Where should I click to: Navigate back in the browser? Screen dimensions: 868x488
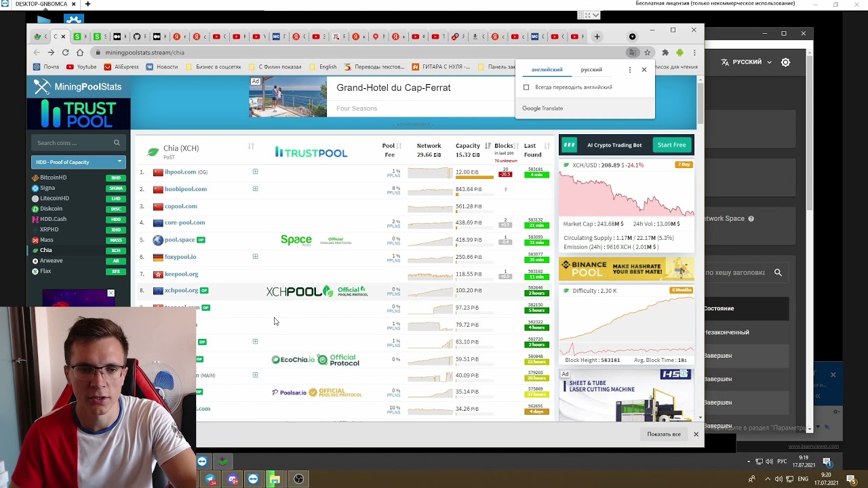pos(37,52)
